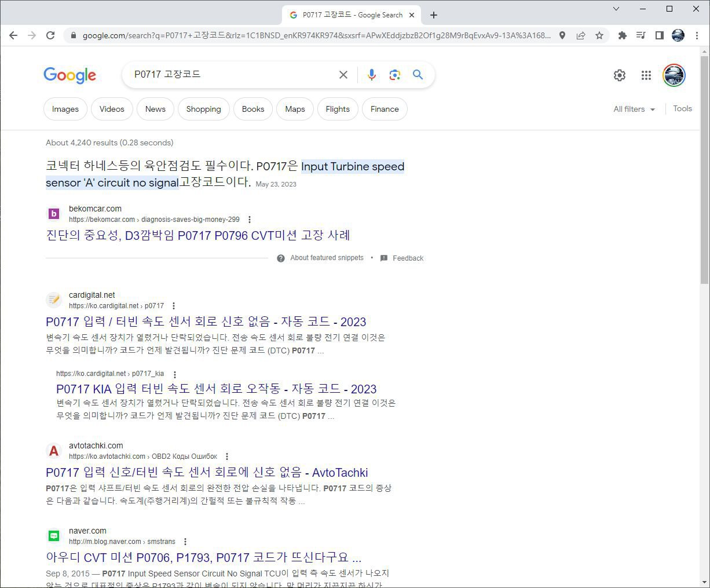Open the P0717 KIA cardigital result
Screen dimensions: 710x588
point(217,389)
